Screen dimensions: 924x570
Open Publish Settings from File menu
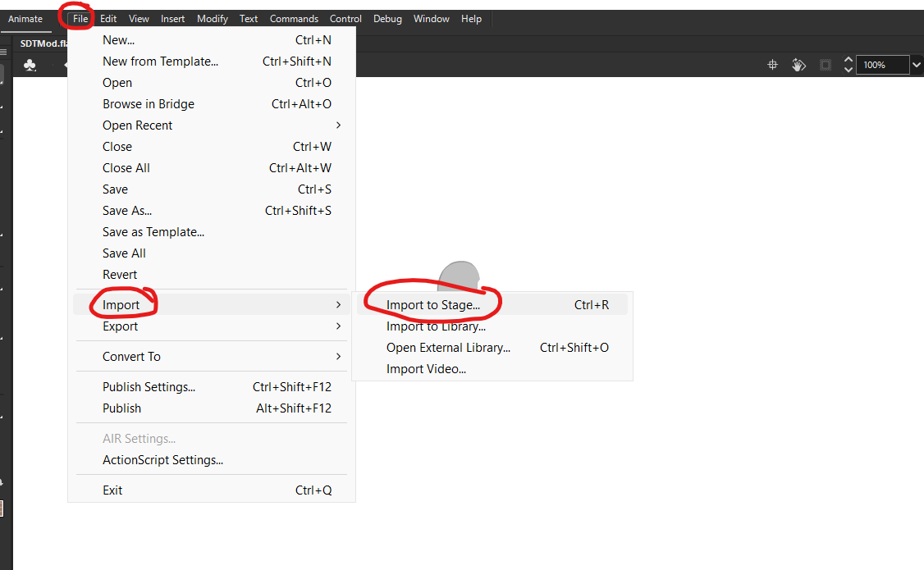pyautogui.click(x=149, y=387)
